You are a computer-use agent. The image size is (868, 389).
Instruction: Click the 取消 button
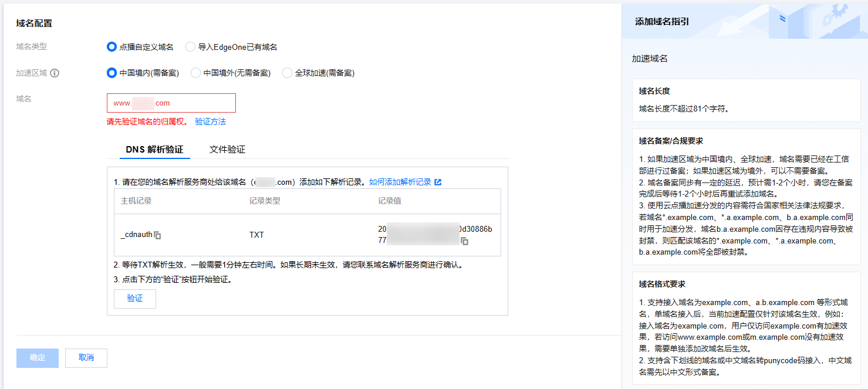(x=86, y=358)
